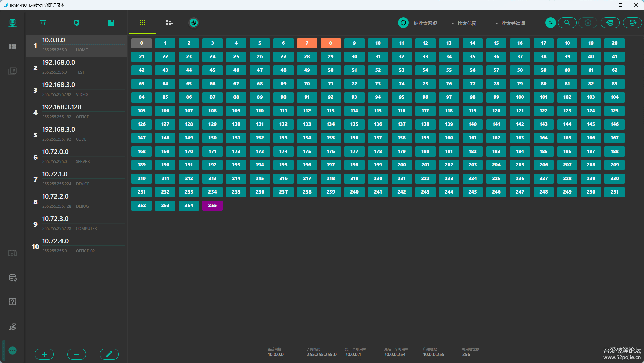Switch to the list view tab
Image resolution: width=644 pixels, height=363 pixels.
[x=169, y=23]
